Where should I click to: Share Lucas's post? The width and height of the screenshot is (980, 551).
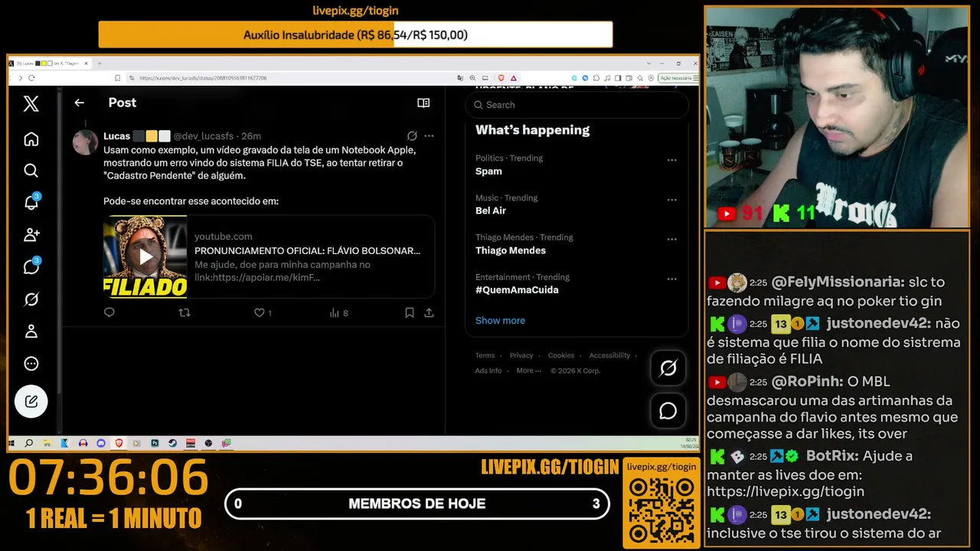click(x=429, y=312)
